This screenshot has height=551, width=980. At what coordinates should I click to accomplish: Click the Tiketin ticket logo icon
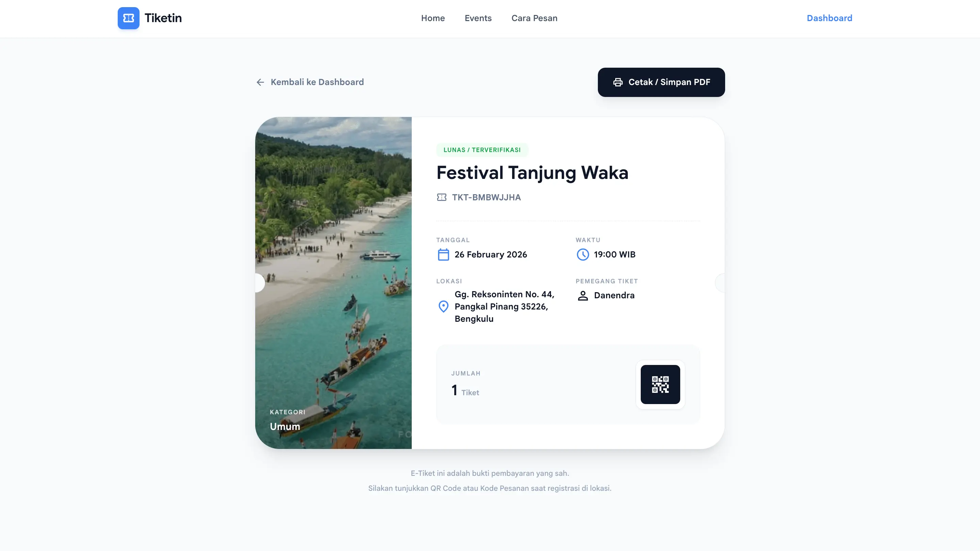128,18
